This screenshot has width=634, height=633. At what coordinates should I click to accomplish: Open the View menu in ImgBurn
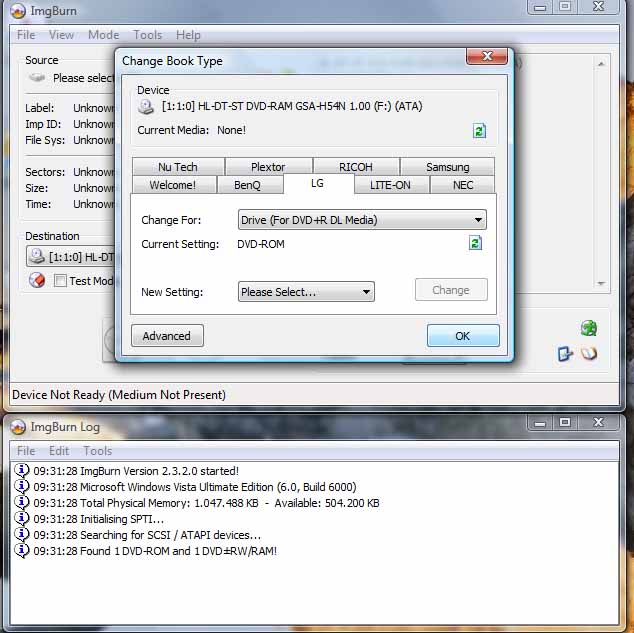click(x=61, y=35)
